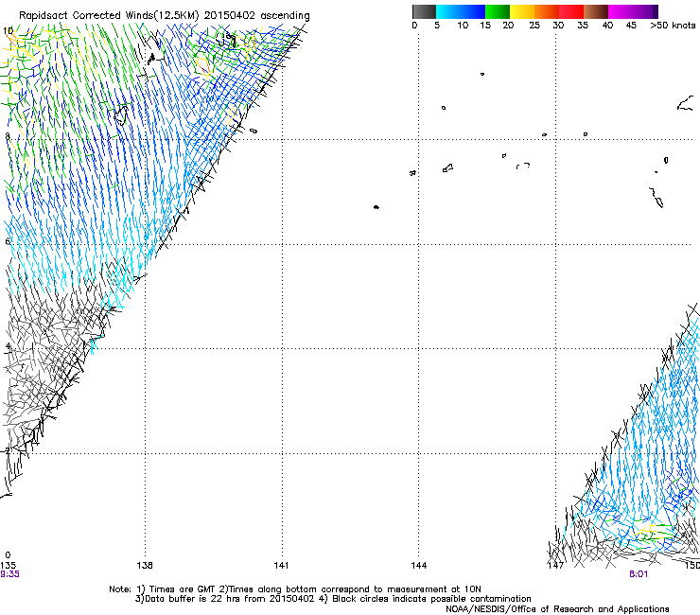
Task: Click the longitude label 138
Action: tap(145, 566)
